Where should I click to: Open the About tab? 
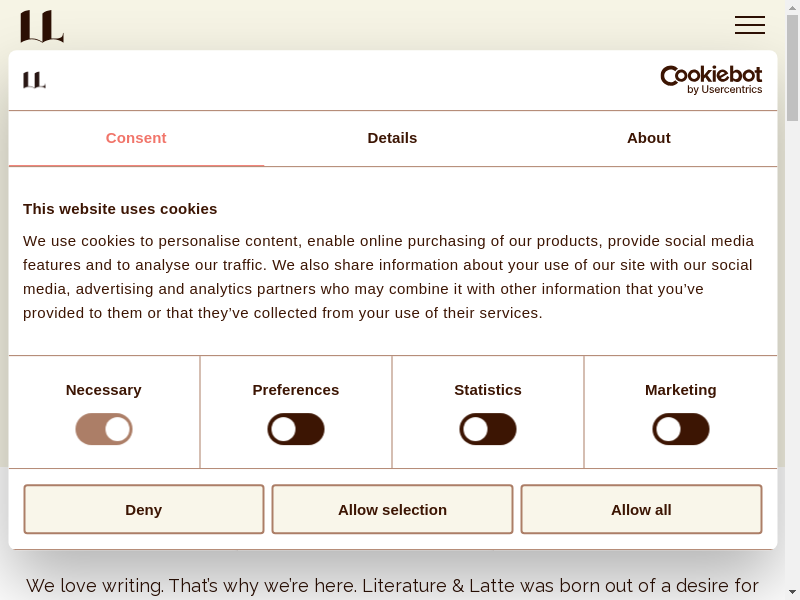(648, 138)
